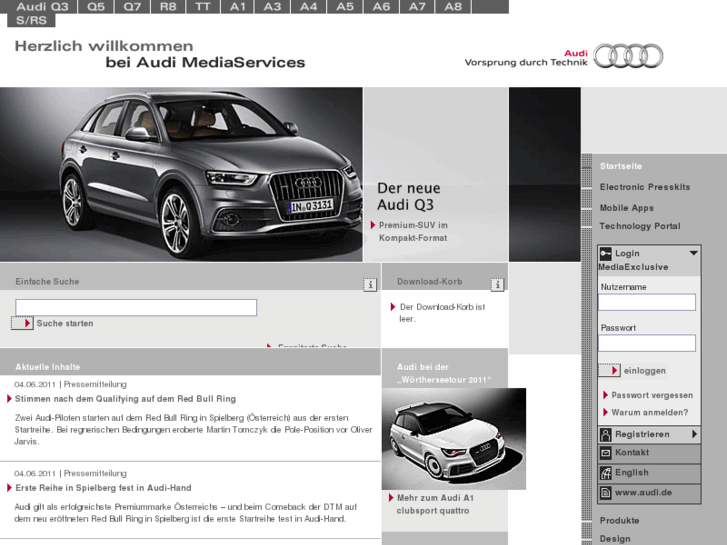Screen dimensions: 727x545
Task: Open the A6 model tab
Action: point(381,6)
